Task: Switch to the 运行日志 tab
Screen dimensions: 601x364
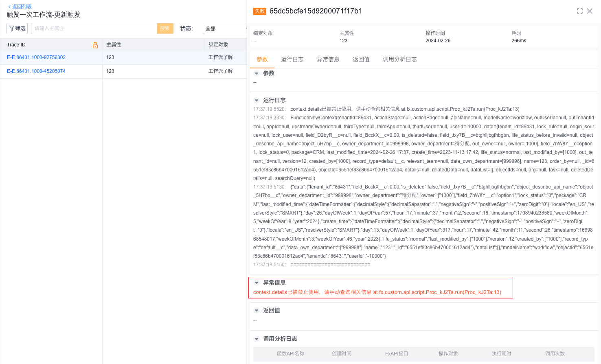Action: (x=292, y=59)
